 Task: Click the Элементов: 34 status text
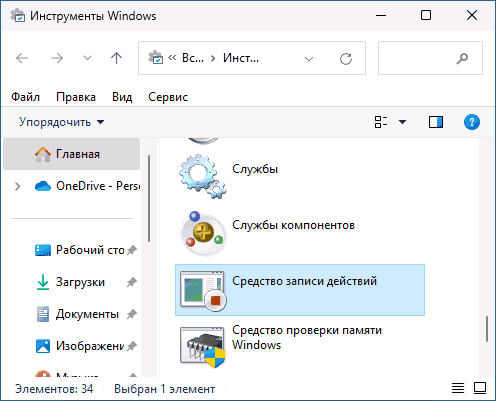point(54,389)
